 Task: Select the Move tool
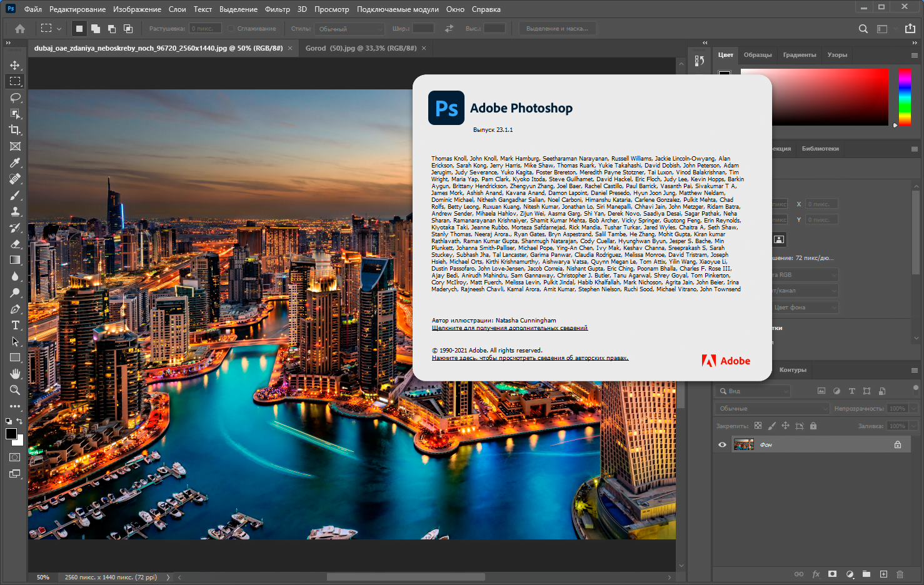15,65
